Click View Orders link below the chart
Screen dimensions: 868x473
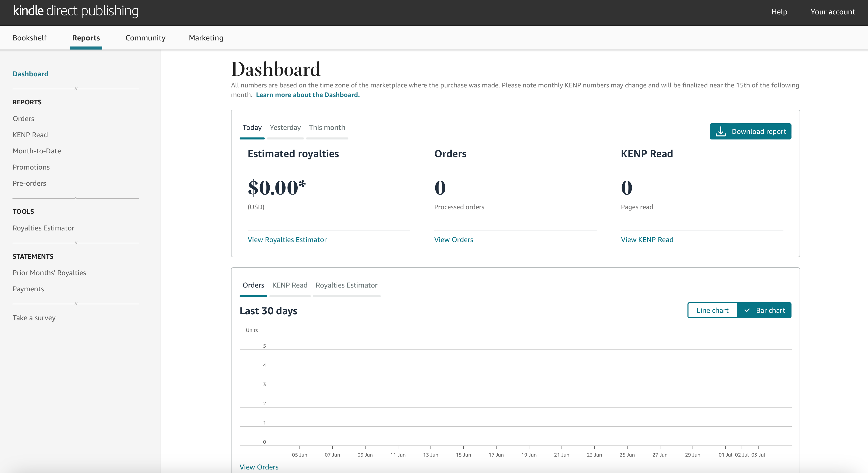click(x=259, y=467)
